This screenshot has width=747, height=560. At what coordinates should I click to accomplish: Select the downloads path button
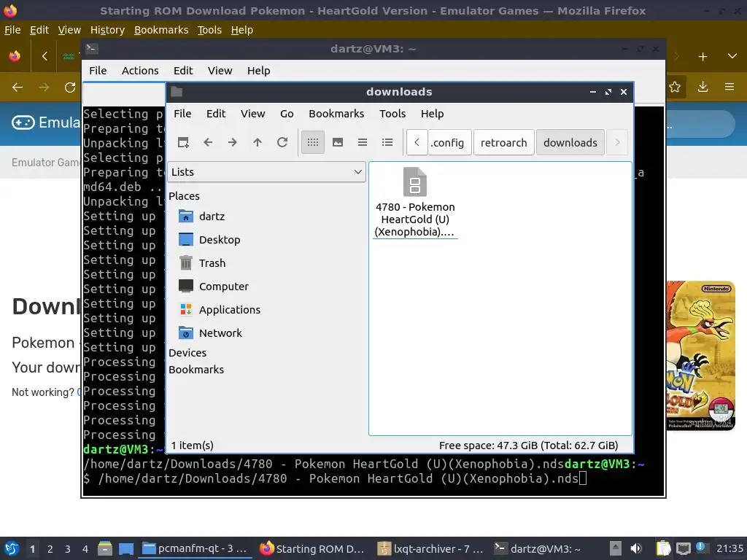point(570,142)
